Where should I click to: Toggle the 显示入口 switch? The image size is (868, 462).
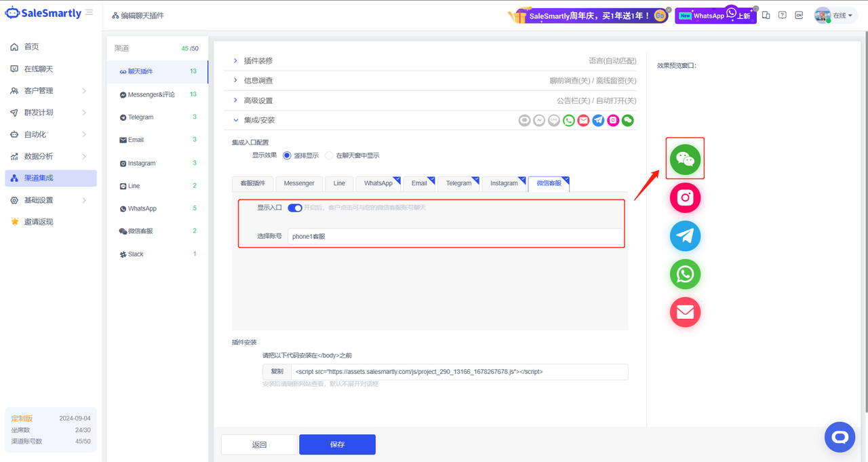coord(295,208)
